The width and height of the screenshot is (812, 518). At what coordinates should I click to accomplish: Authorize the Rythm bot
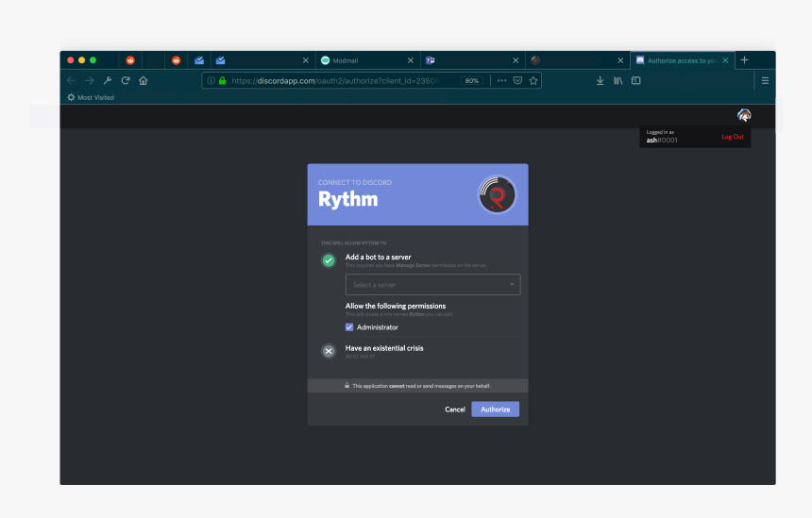click(x=495, y=409)
